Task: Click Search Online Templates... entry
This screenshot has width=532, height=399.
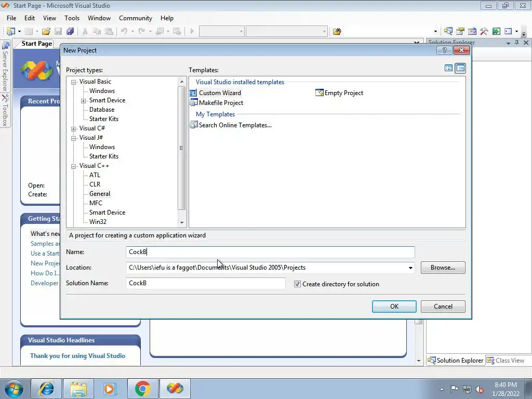Action: pyautogui.click(x=231, y=125)
